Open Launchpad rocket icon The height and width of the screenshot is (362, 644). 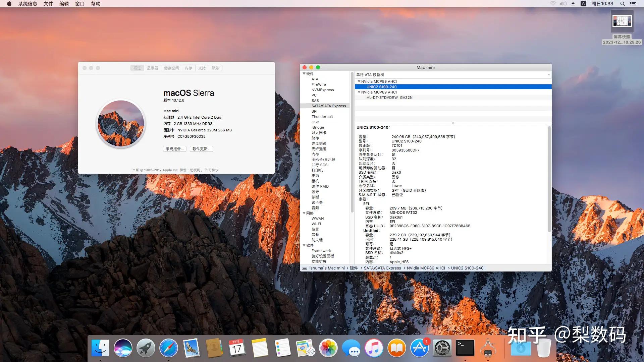point(146,348)
